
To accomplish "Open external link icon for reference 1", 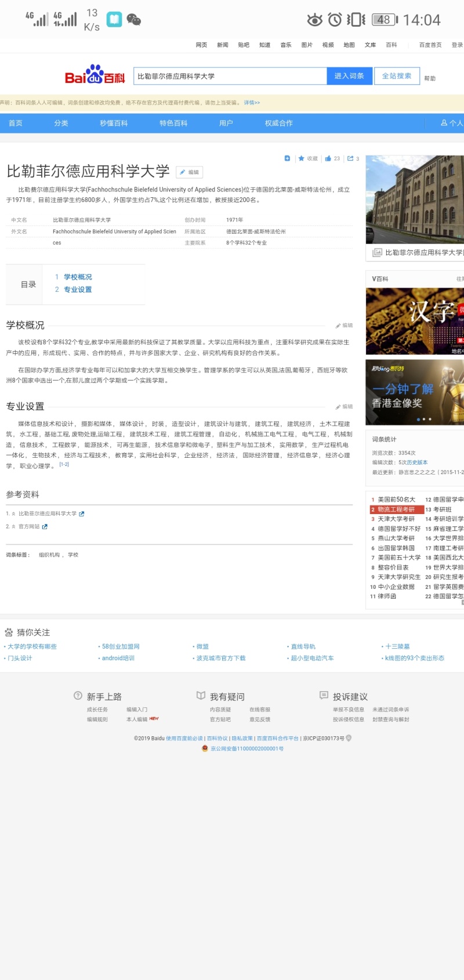I will (x=82, y=514).
